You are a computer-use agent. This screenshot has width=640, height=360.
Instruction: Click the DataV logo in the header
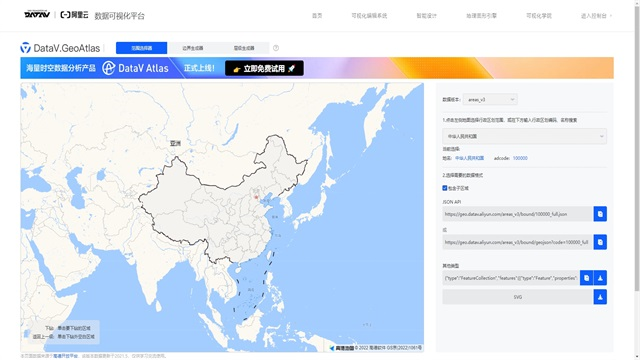click(37, 15)
